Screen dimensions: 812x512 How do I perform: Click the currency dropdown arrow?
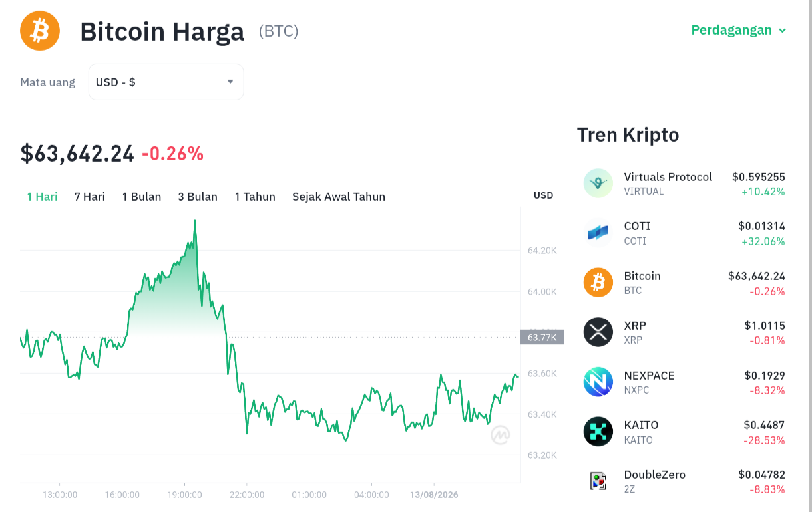tap(230, 82)
